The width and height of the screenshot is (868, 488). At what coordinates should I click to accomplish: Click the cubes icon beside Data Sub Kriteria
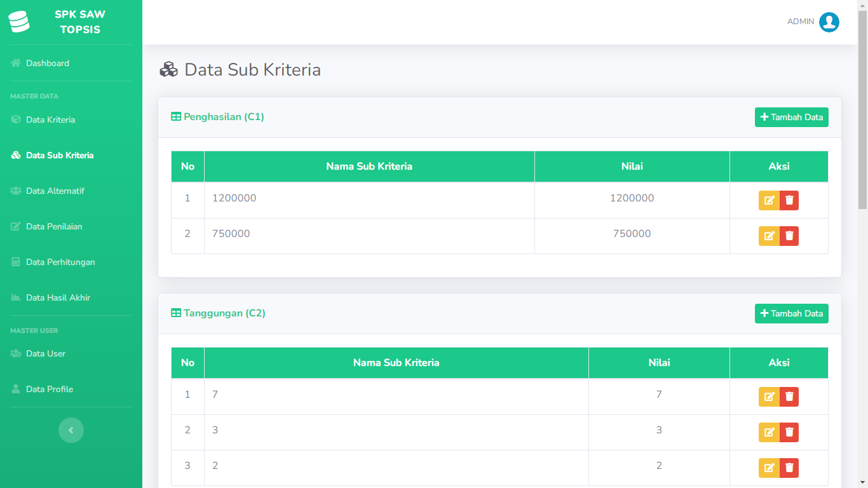(16, 155)
